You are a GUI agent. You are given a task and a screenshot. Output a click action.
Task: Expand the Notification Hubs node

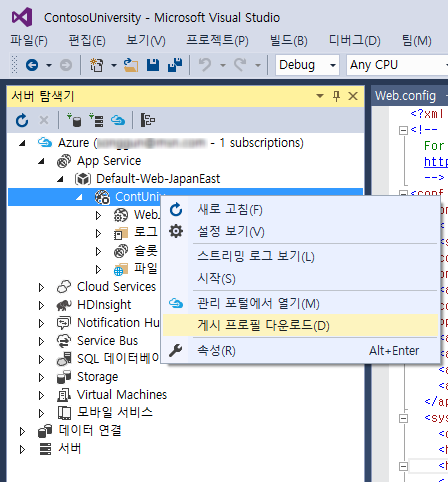coord(41,323)
